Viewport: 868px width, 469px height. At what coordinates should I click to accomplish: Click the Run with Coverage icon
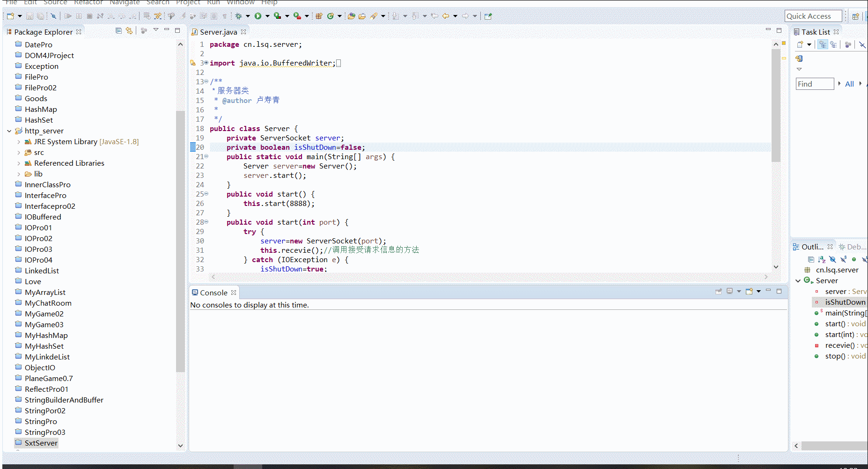click(x=278, y=16)
